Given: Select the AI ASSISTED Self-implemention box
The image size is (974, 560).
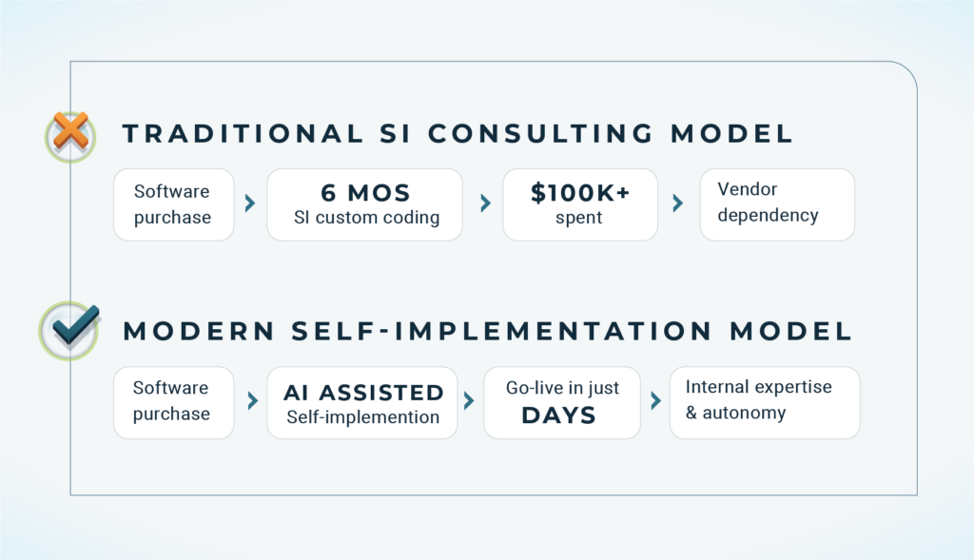Looking at the screenshot, I should click(362, 403).
